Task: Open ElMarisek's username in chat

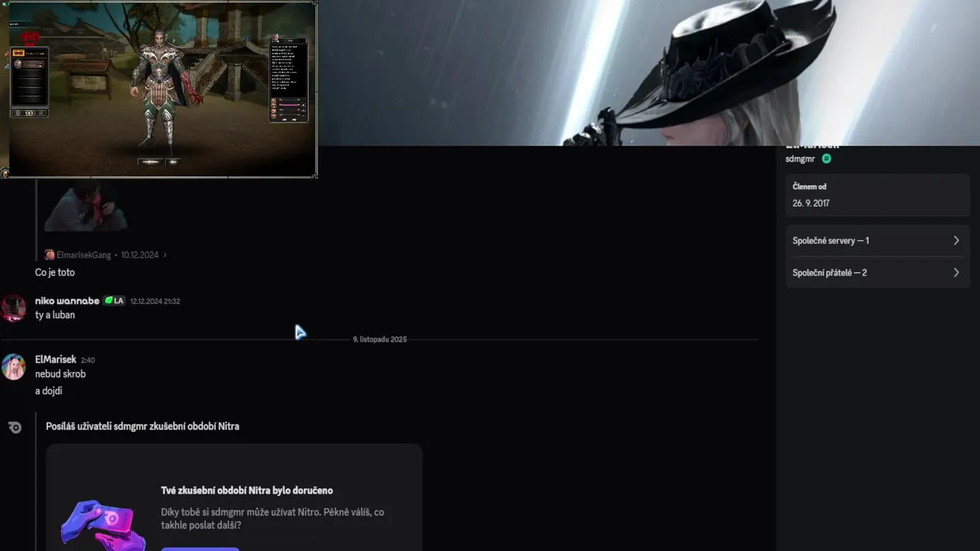Action: 55,359
